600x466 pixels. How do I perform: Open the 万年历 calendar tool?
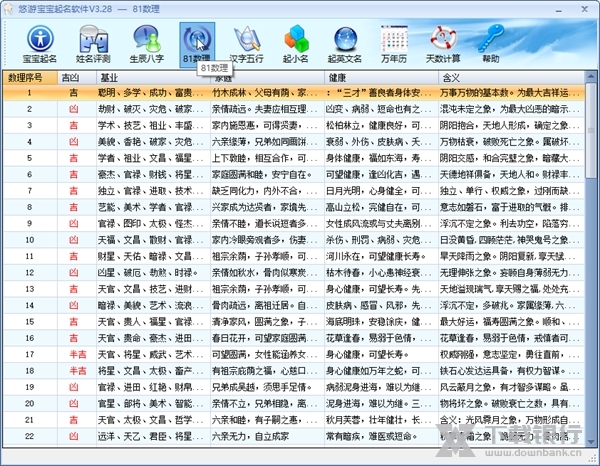tap(394, 44)
